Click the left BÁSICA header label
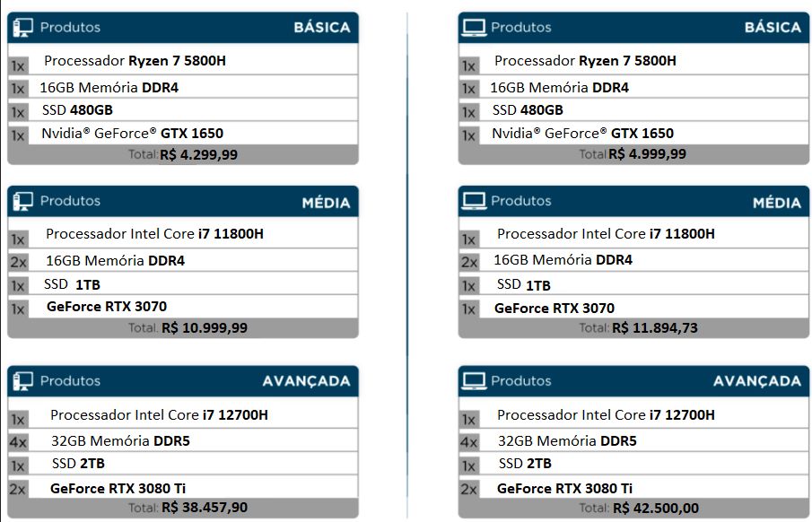 click(x=322, y=28)
